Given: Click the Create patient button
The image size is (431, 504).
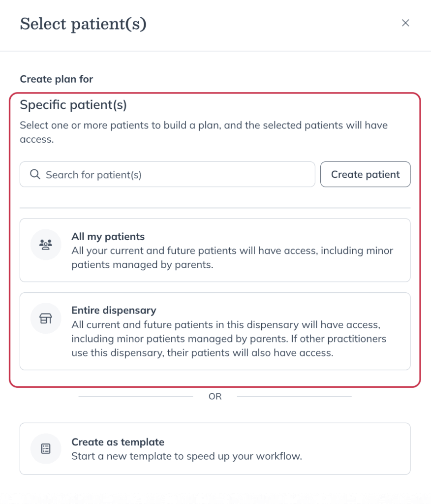Looking at the screenshot, I should [x=365, y=174].
